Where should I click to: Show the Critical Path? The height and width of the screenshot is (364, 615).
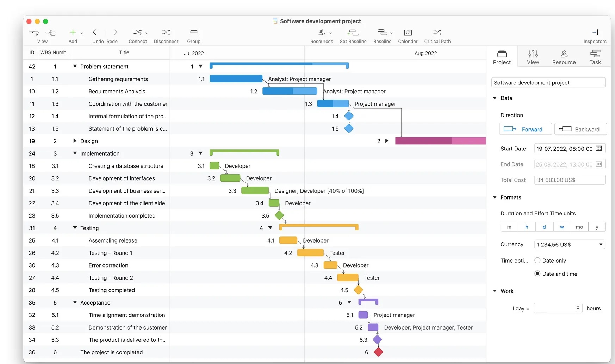437,33
